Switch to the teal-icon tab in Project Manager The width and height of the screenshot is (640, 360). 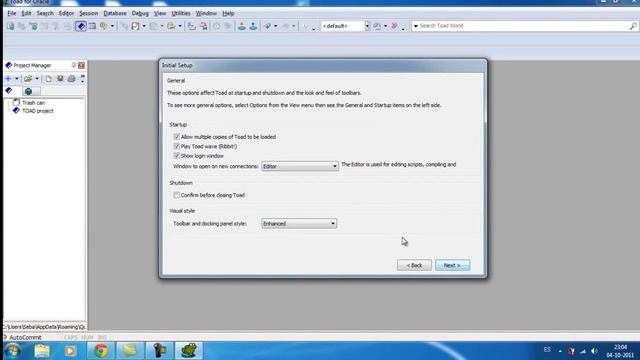tap(31, 91)
